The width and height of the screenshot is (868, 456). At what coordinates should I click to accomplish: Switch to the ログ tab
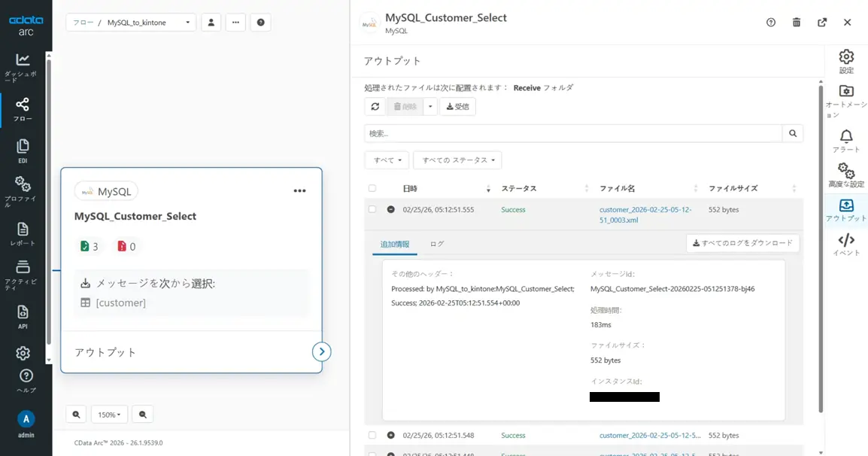coord(437,244)
